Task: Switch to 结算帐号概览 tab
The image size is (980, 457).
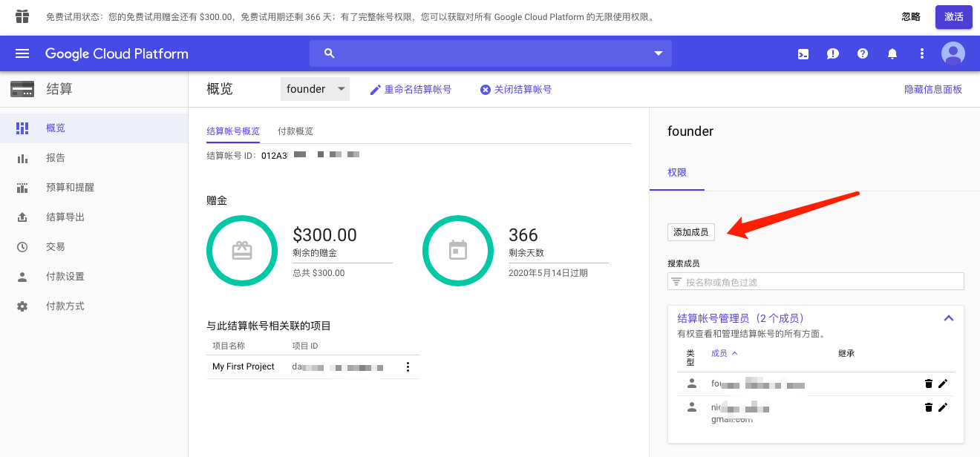Action: pos(233,131)
